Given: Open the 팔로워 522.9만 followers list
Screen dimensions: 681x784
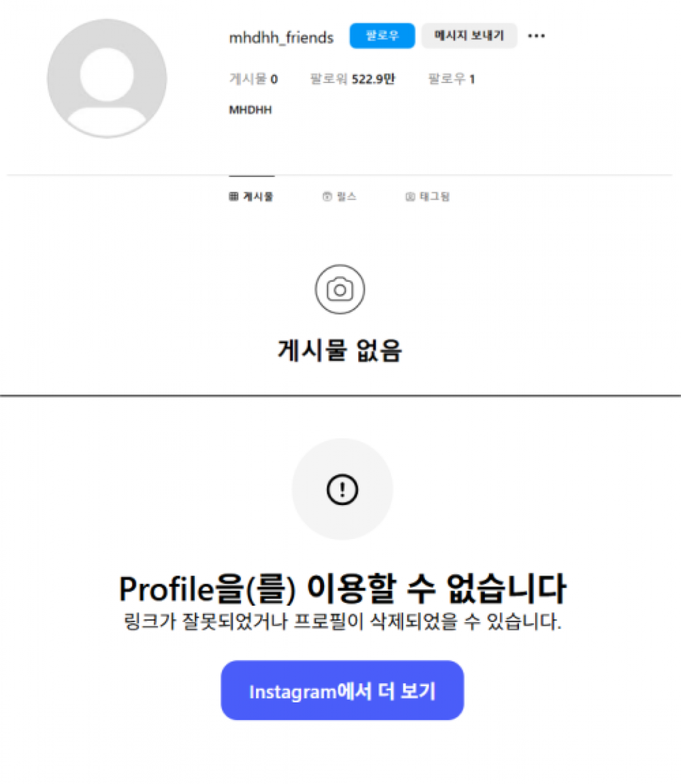Looking at the screenshot, I should [x=352, y=79].
